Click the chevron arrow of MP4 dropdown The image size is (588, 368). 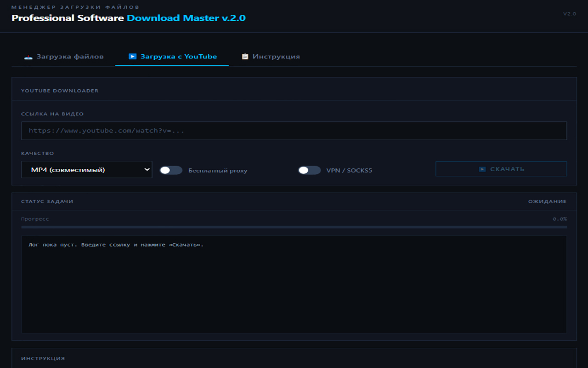click(147, 170)
